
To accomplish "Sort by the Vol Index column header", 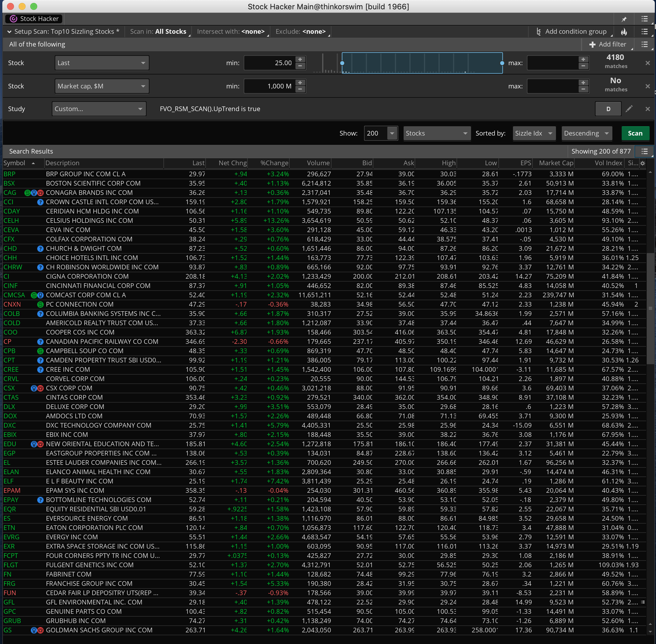I will tap(608, 163).
